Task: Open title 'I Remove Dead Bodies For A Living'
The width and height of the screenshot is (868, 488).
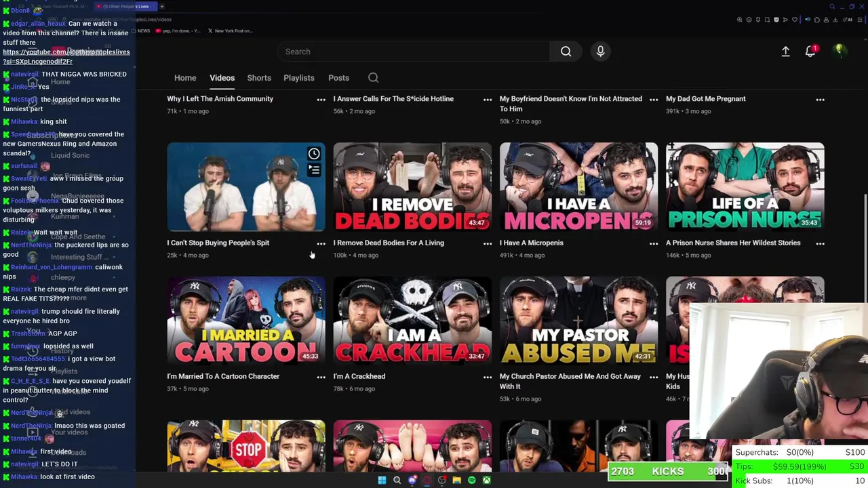Action: pyautogui.click(x=389, y=243)
